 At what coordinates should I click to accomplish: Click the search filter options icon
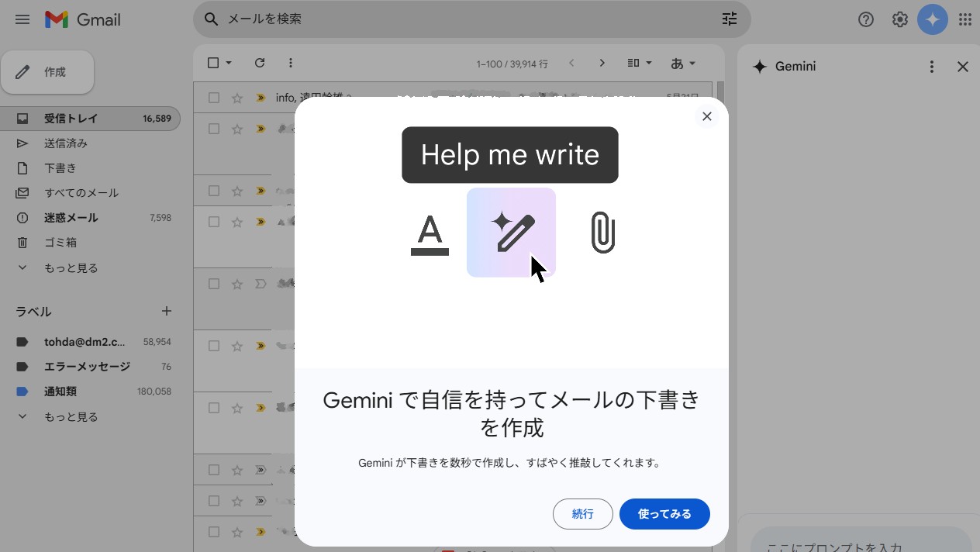coord(729,19)
